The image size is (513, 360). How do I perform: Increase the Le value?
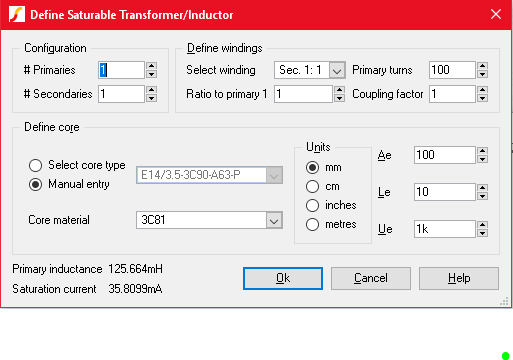[482, 188]
